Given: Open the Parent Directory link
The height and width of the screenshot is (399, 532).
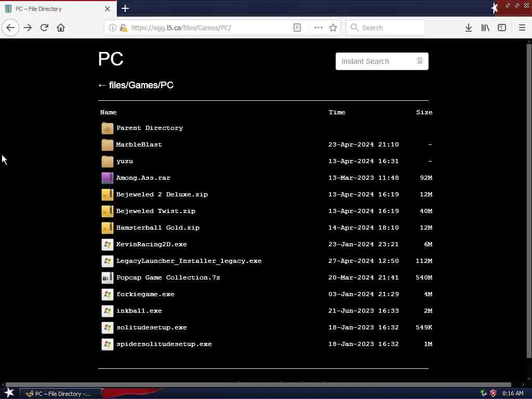Looking at the screenshot, I should click(x=149, y=128).
